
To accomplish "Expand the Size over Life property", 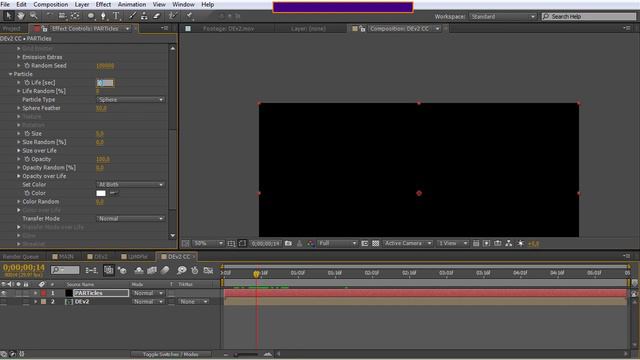I will [19, 151].
